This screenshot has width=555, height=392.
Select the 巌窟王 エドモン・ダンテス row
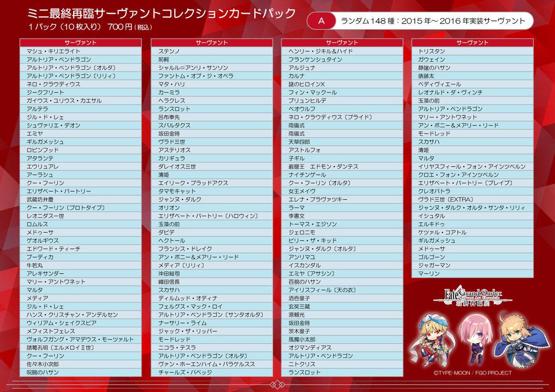pos(342,166)
